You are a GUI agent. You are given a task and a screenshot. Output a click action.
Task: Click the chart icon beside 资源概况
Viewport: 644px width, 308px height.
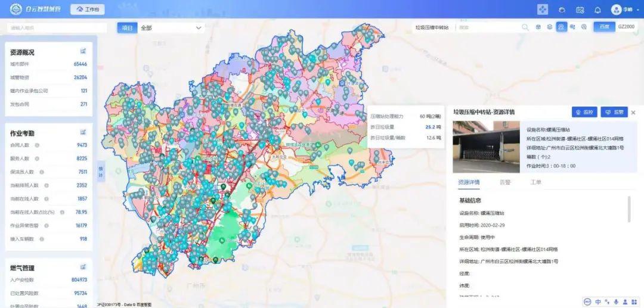[x=83, y=51]
